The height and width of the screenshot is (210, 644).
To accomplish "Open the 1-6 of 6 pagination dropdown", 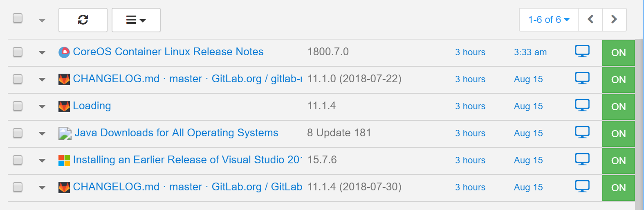I will click(x=548, y=20).
